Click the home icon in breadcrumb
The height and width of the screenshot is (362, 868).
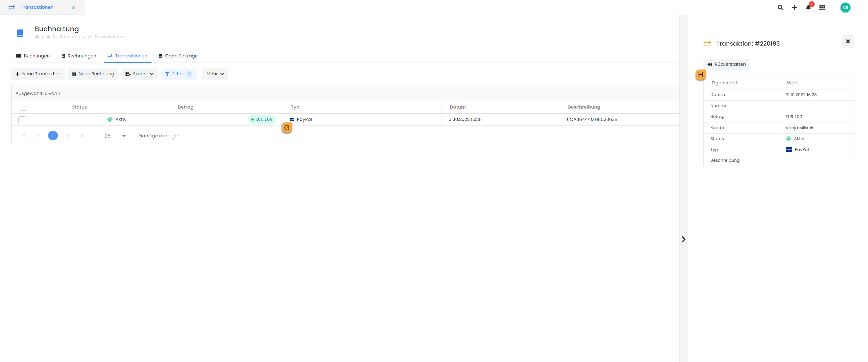pyautogui.click(x=37, y=37)
